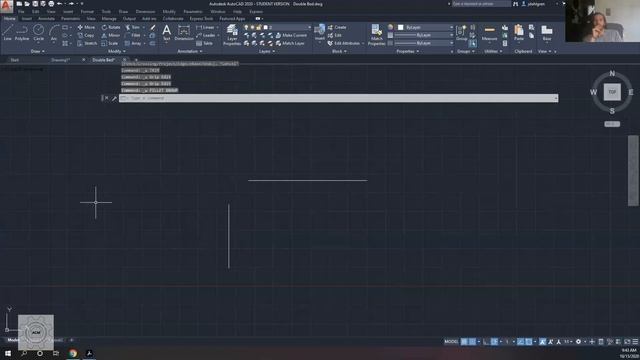Image resolution: width=640 pixels, height=360 pixels.
Task: Toggle group selection on in Groups panel
Action: point(472,43)
